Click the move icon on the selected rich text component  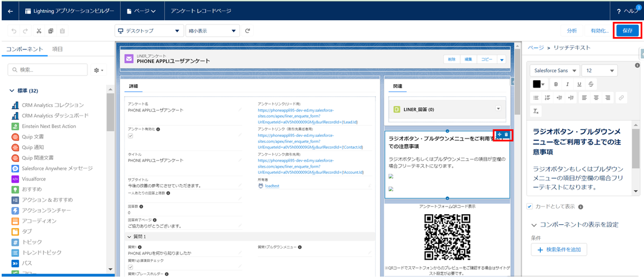[499, 135]
